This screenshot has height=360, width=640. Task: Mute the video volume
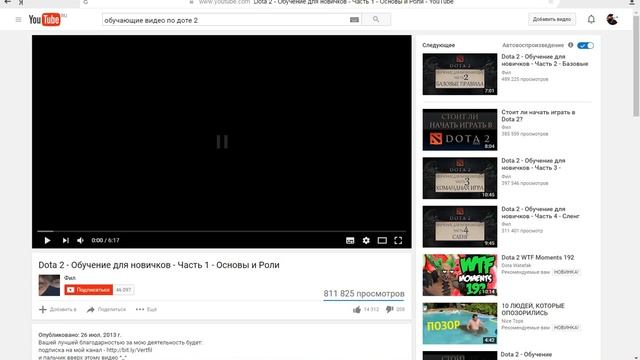[x=80, y=240]
